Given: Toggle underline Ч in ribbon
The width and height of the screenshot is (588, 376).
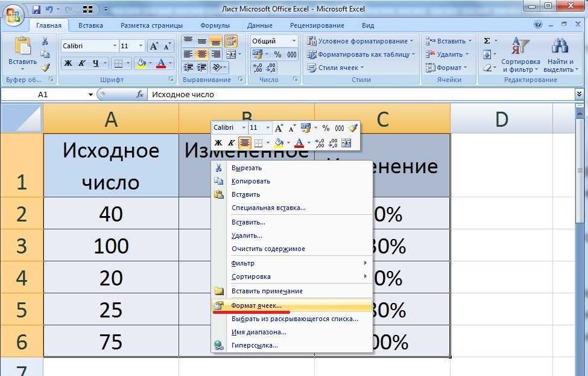Looking at the screenshot, I should (96, 63).
